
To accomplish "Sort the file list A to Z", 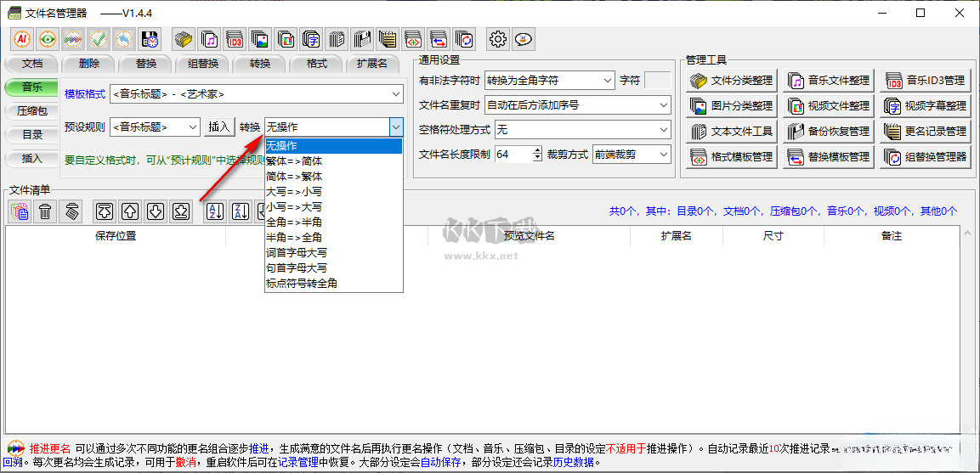I will tap(216, 211).
